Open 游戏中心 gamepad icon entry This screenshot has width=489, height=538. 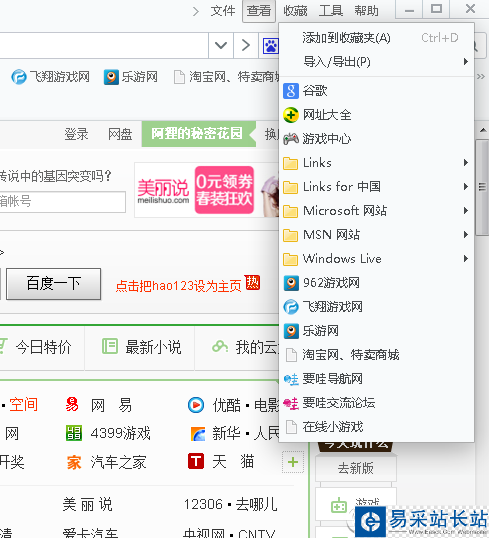[x=291, y=139]
